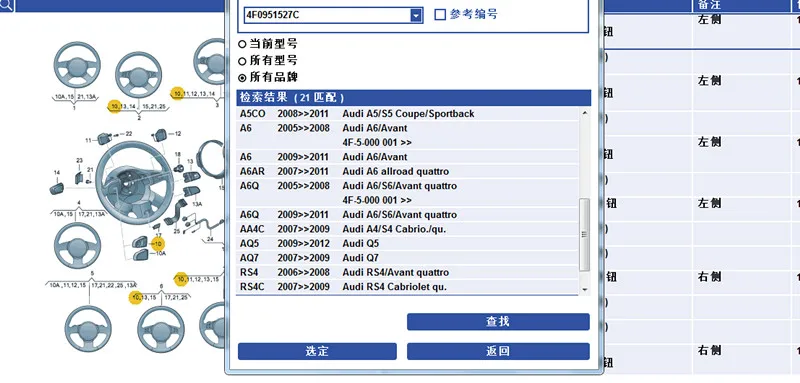The width and height of the screenshot is (800, 383).
Task: Click steering wheel image number 5 in the diagram
Action: [x=88, y=328]
